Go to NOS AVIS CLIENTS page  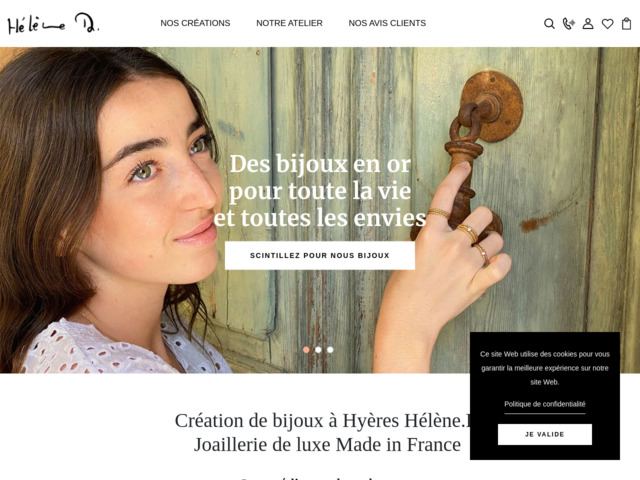pyautogui.click(x=387, y=23)
